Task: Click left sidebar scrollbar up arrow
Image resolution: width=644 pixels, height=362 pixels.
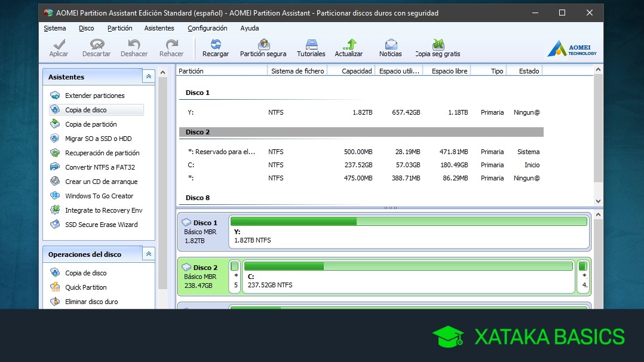Action: [162, 72]
